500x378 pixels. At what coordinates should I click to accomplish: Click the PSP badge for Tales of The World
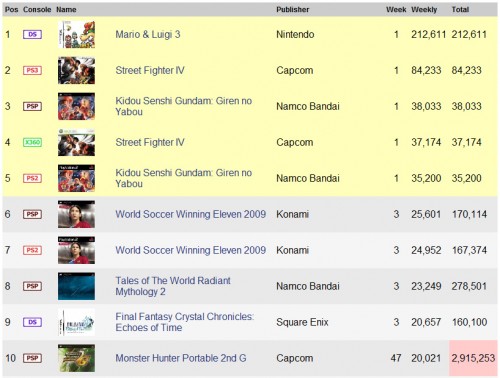coord(32,286)
